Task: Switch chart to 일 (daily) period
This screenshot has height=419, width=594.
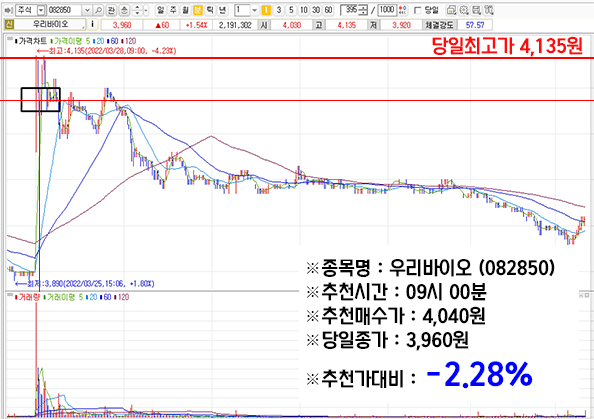Action: (161, 10)
